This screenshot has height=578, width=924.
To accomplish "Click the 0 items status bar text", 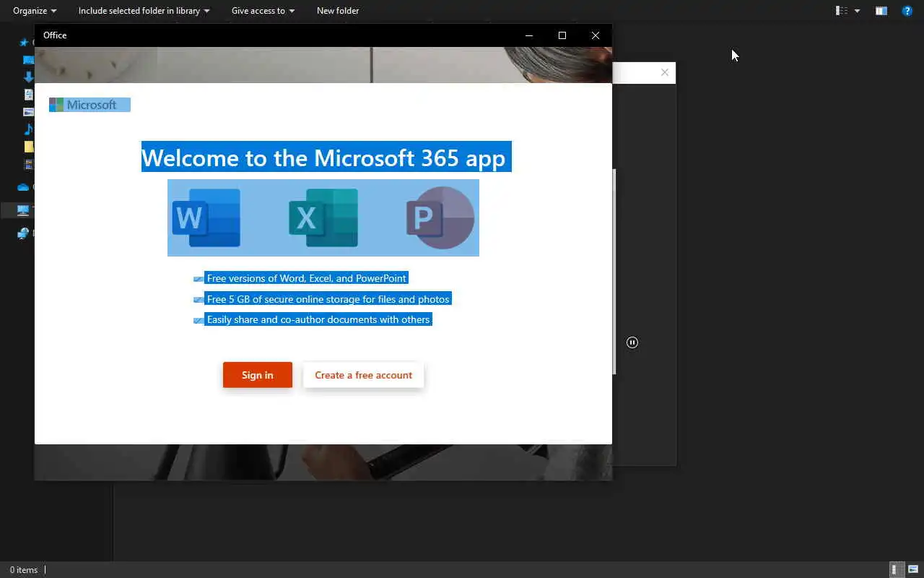I will (24, 570).
